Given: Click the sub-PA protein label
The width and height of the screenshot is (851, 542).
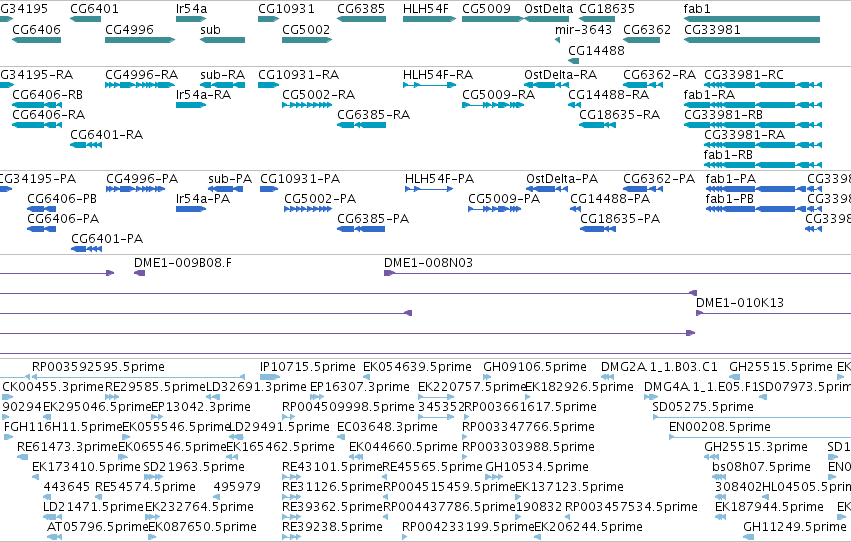Looking at the screenshot, I should click(x=230, y=179).
